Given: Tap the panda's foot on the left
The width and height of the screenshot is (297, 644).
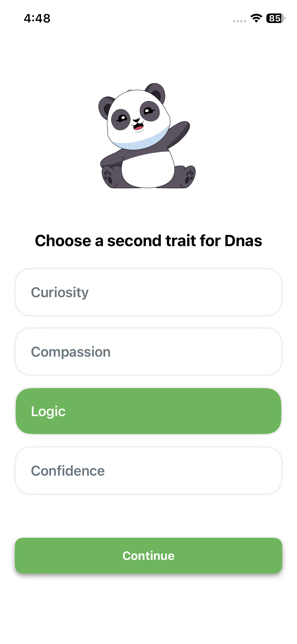Looking at the screenshot, I should click(109, 176).
